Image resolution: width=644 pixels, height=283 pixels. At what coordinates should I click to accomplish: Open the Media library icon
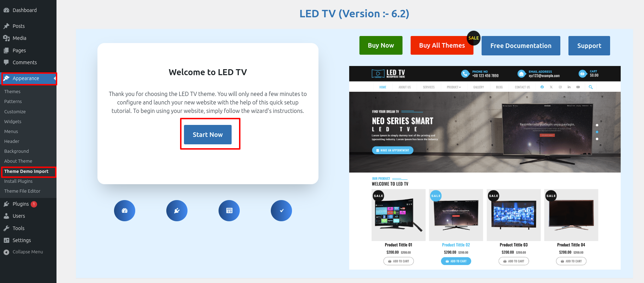point(6,38)
